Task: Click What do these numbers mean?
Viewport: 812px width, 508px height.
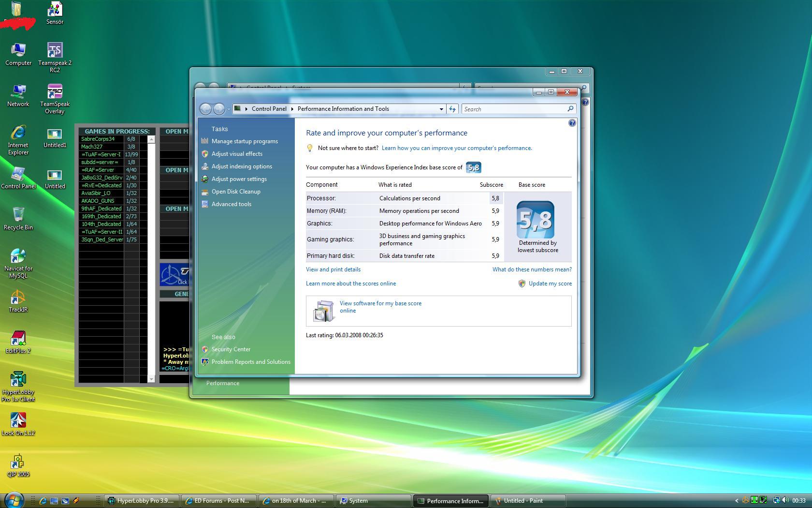Action: [x=532, y=269]
